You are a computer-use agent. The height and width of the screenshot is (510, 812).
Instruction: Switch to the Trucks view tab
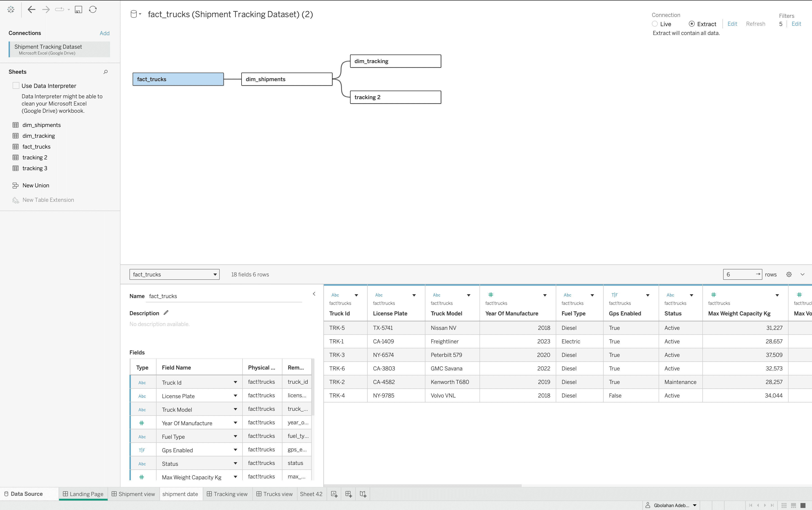point(275,494)
